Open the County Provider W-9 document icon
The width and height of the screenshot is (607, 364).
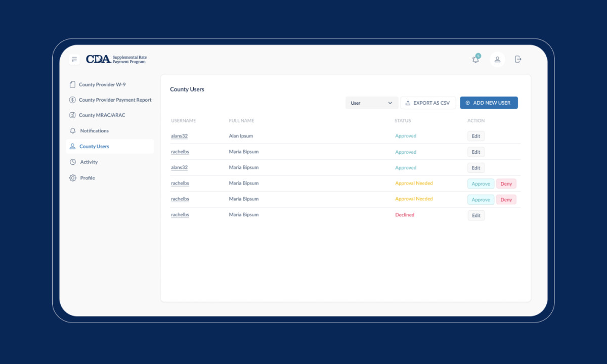point(72,84)
